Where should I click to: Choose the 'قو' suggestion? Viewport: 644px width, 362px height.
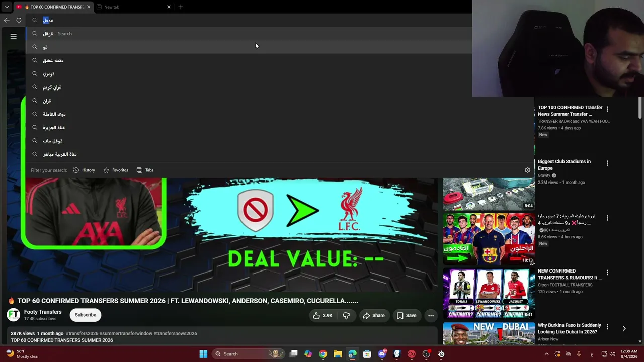(x=280, y=47)
